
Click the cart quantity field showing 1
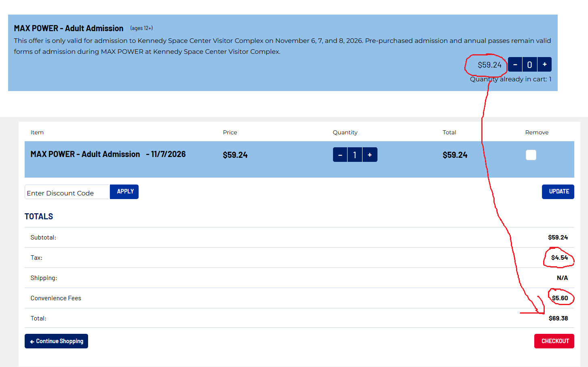pos(355,155)
